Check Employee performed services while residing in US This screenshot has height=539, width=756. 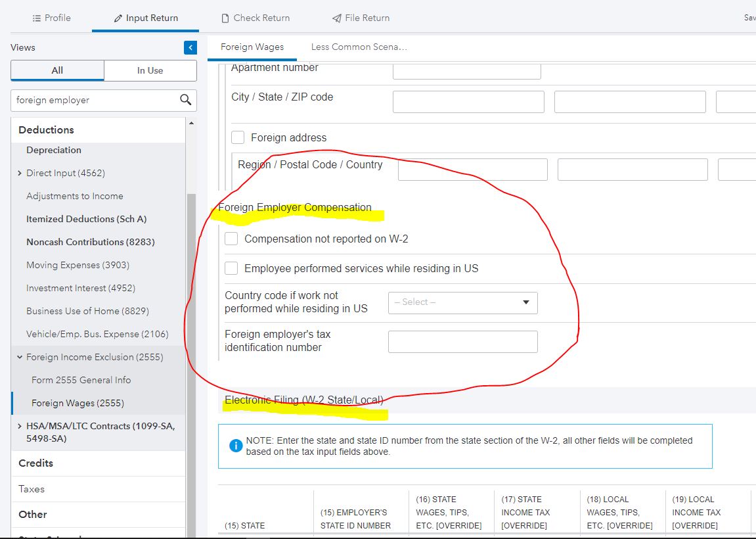tap(231, 268)
